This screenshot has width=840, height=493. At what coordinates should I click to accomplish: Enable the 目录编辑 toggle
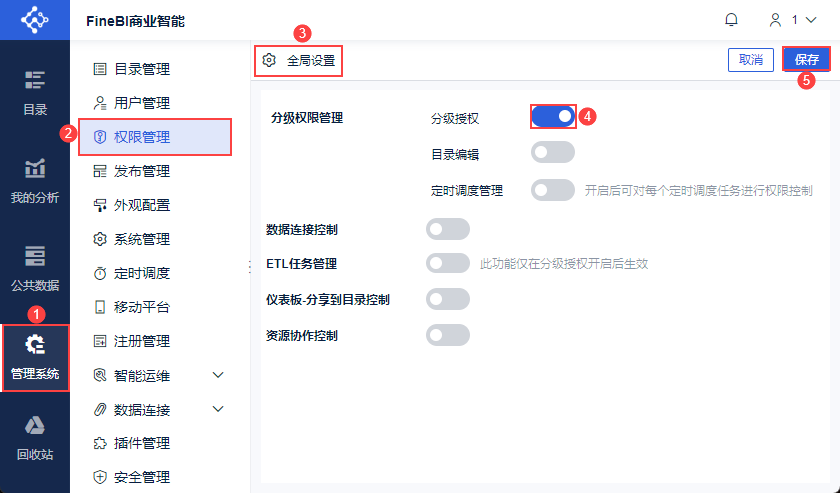[553, 152]
